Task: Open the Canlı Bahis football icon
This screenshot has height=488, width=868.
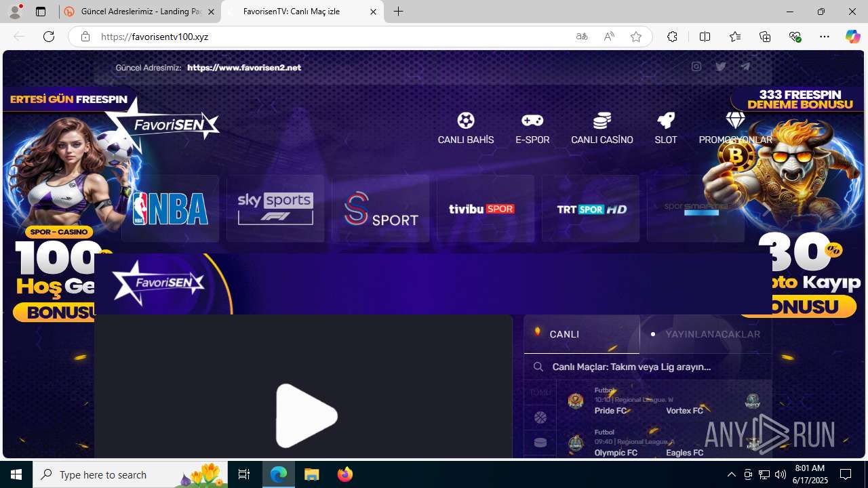Action: pos(466,121)
